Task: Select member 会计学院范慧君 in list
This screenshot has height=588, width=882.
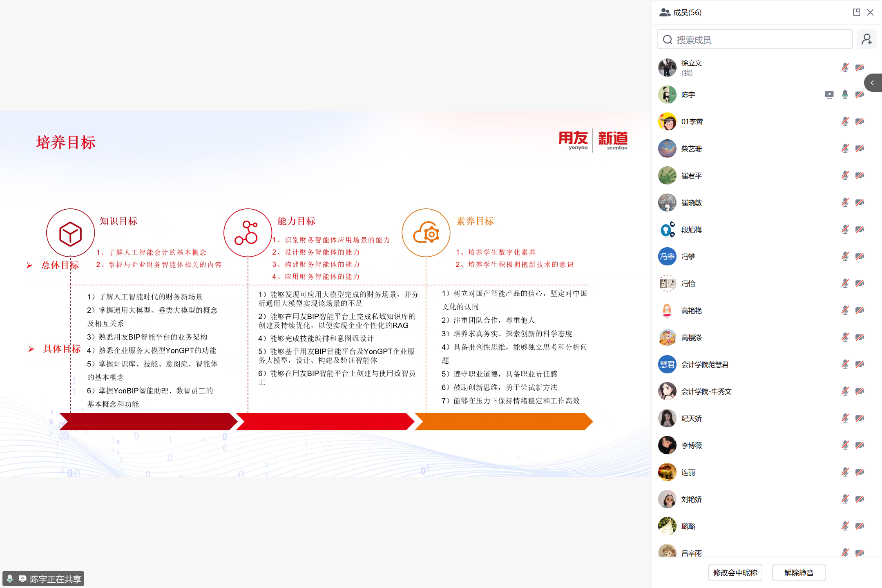Action: tap(705, 364)
